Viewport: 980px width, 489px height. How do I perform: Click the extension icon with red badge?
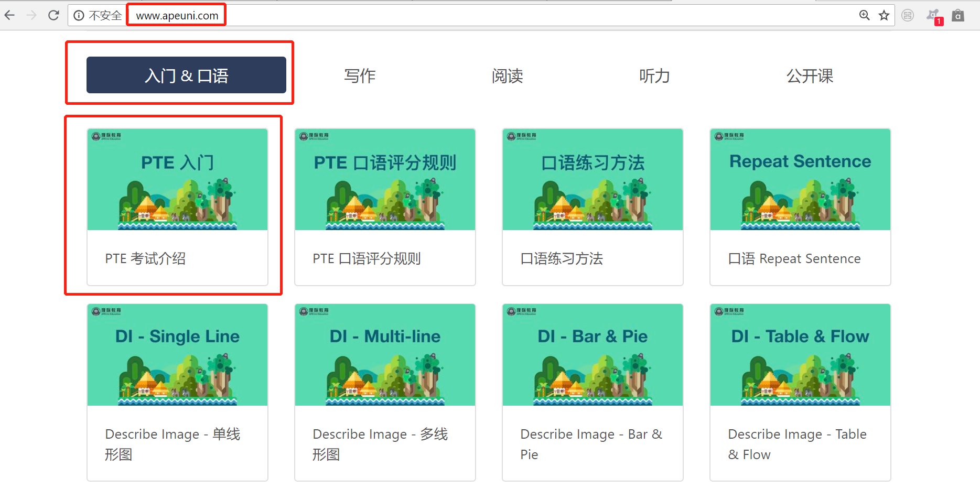pos(934,16)
